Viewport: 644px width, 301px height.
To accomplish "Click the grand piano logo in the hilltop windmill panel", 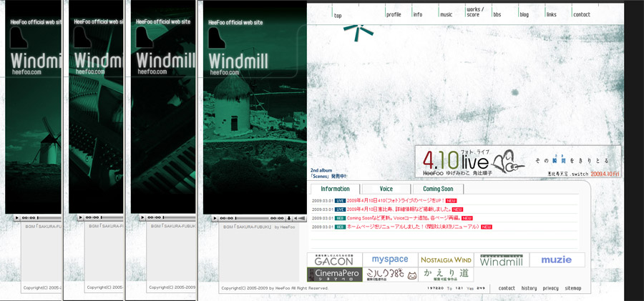I will pyautogui.click(x=19, y=38).
